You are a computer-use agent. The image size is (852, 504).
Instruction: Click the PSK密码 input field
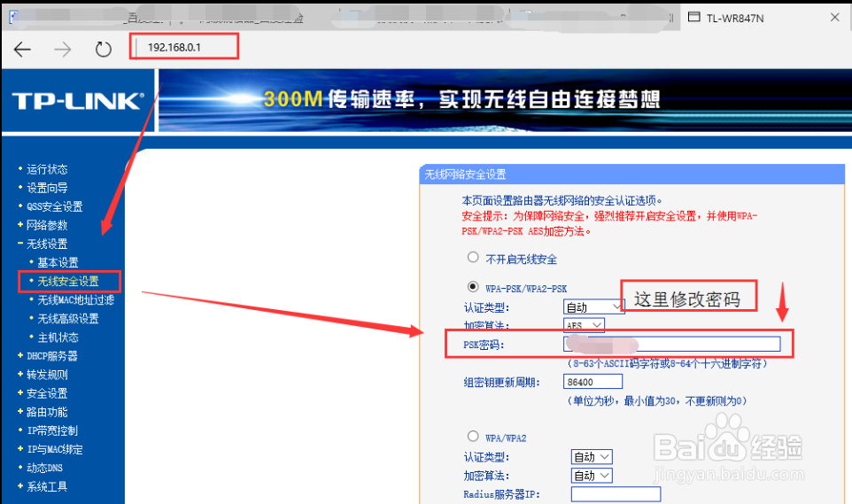tap(671, 345)
